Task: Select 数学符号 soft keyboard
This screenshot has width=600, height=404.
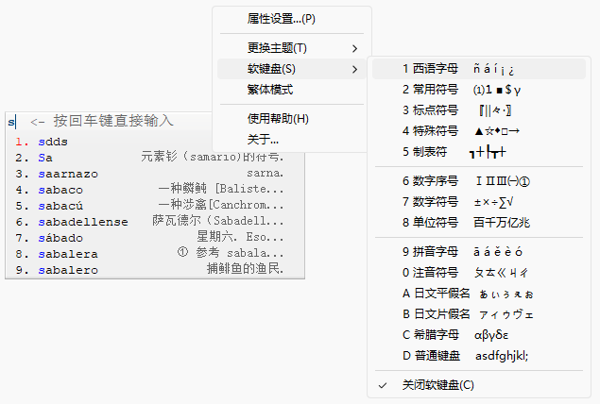Action: pos(430,201)
